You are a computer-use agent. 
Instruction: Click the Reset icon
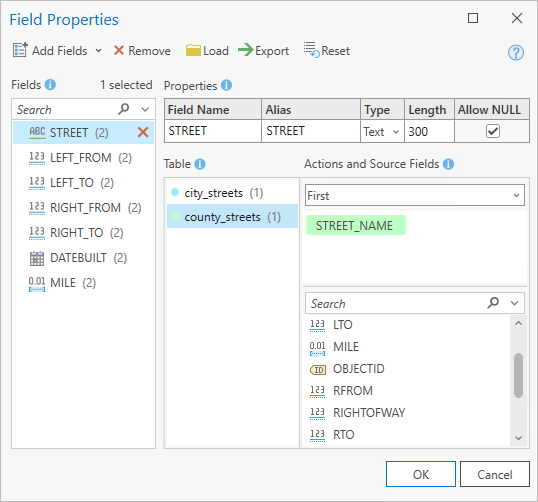click(x=311, y=50)
